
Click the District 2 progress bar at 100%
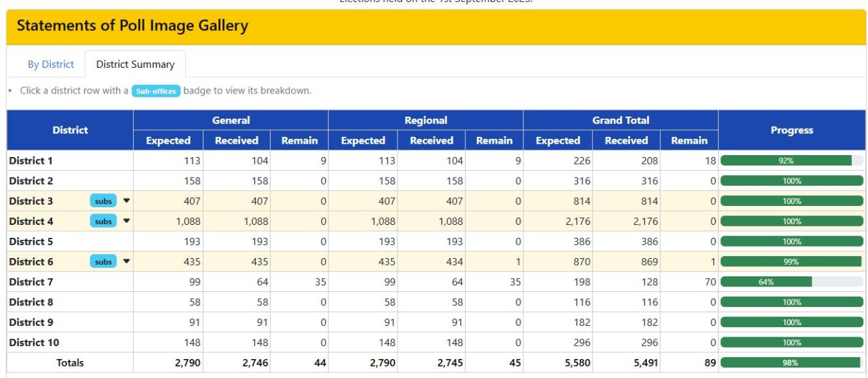791,181
